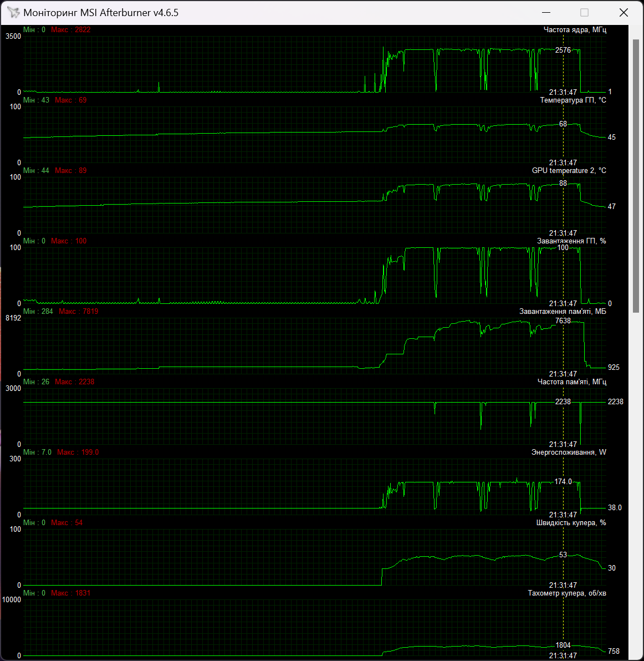Click the 'Швидкість кулера, %' graph title
This screenshot has height=661, width=644.
point(571,523)
